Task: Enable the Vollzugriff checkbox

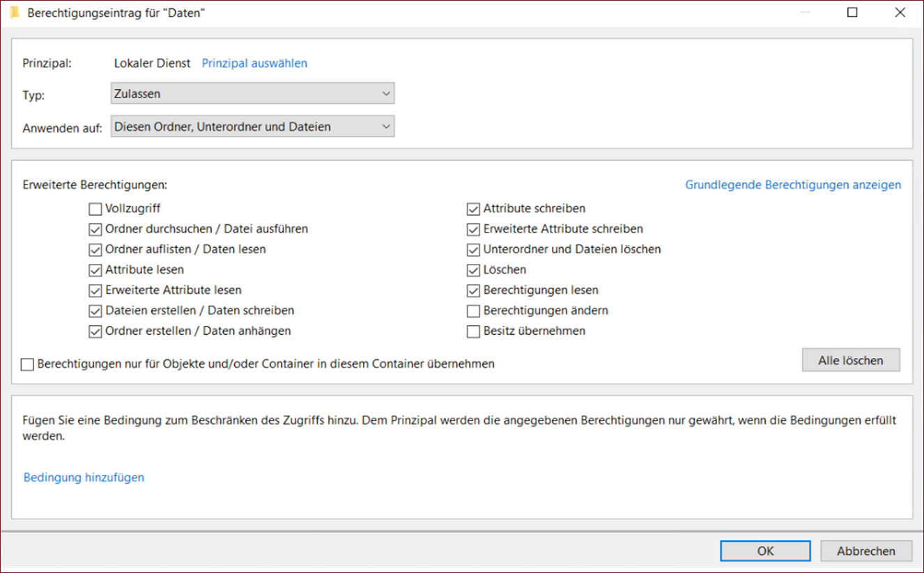Action: (x=95, y=208)
